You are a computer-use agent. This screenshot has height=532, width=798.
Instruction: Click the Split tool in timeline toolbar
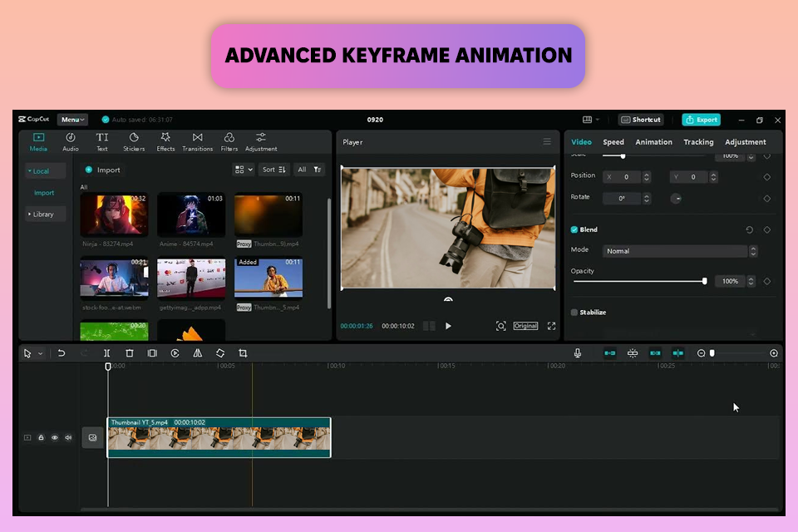pyautogui.click(x=107, y=353)
